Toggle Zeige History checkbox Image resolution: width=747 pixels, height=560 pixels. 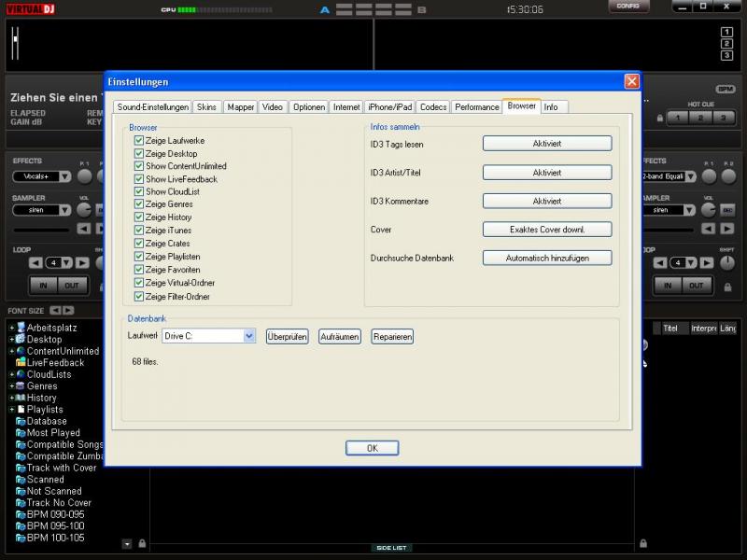pos(138,217)
